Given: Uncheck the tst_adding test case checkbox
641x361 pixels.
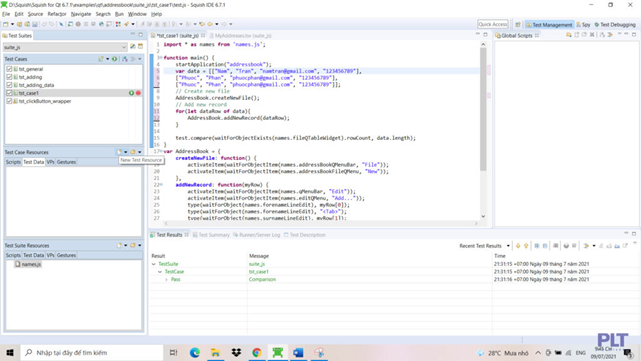Looking at the screenshot, I should [x=9, y=77].
